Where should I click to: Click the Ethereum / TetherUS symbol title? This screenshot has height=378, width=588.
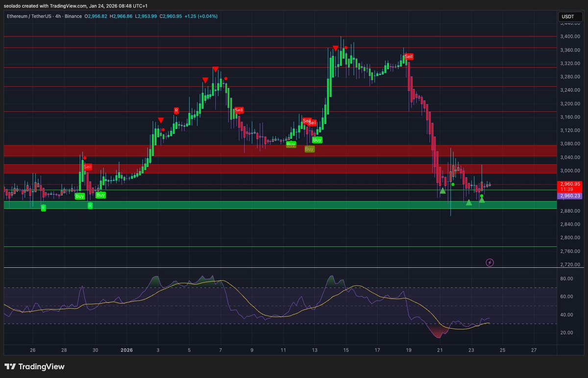[29, 16]
